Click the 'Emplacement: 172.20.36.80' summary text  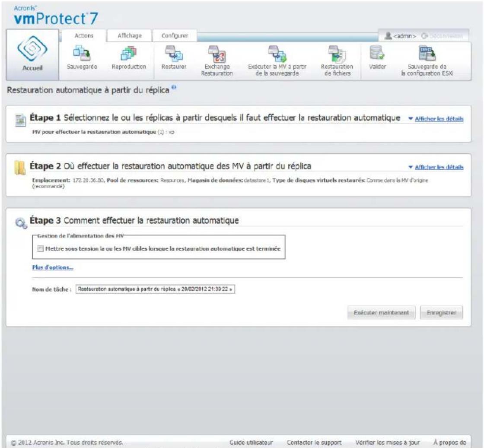pyautogui.click(x=69, y=180)
